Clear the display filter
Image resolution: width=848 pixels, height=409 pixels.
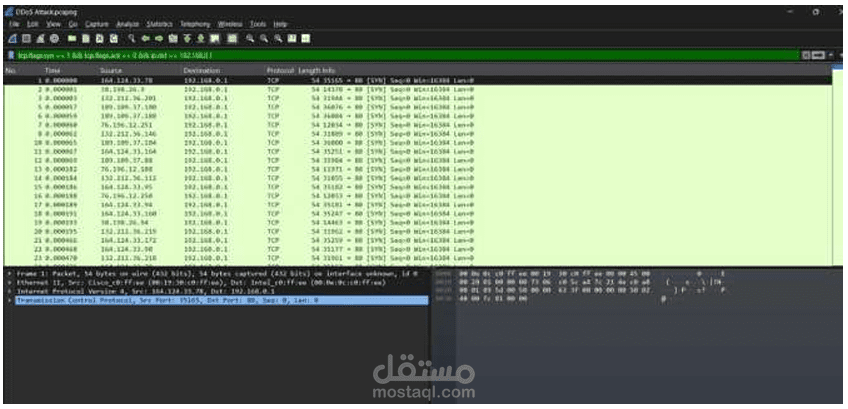coord(806,55)
